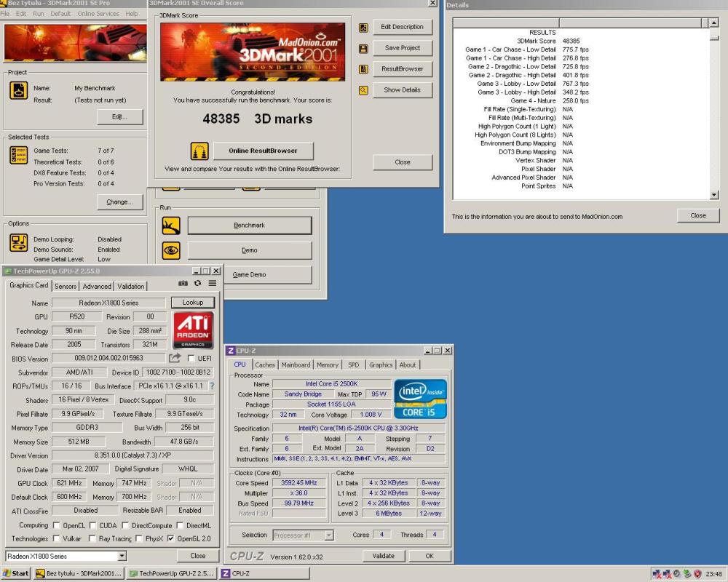Click the Selected Tests checklist icon
The height and width of the screenshot is (582, 728).
click(19, 156)
